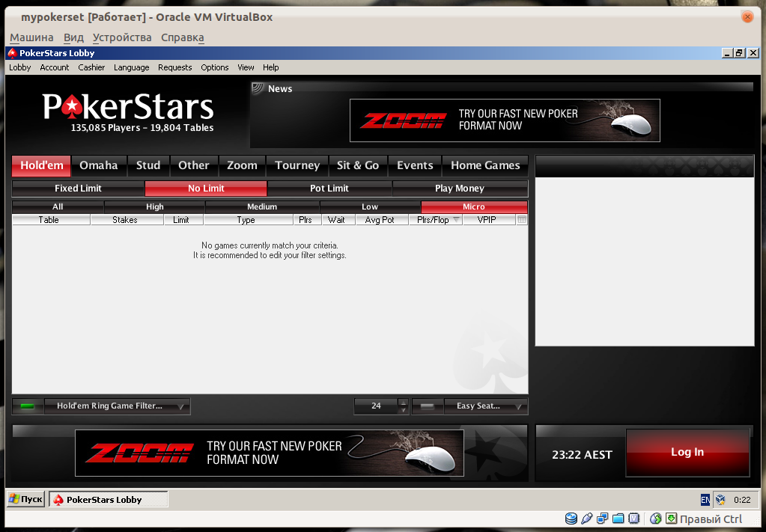Screen dimensions: 766x532
Task: Click the VirtualBox hard disk activity icon
Action: [x=571, y=519]
